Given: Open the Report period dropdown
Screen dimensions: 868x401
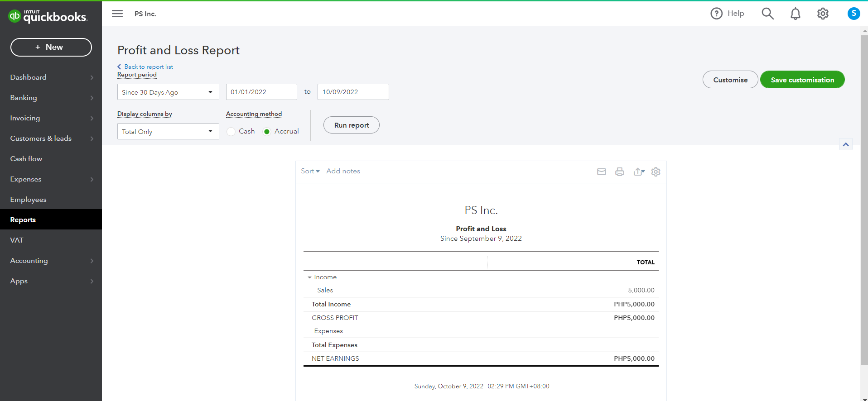Looking at the screenshot, I should 168,92.
